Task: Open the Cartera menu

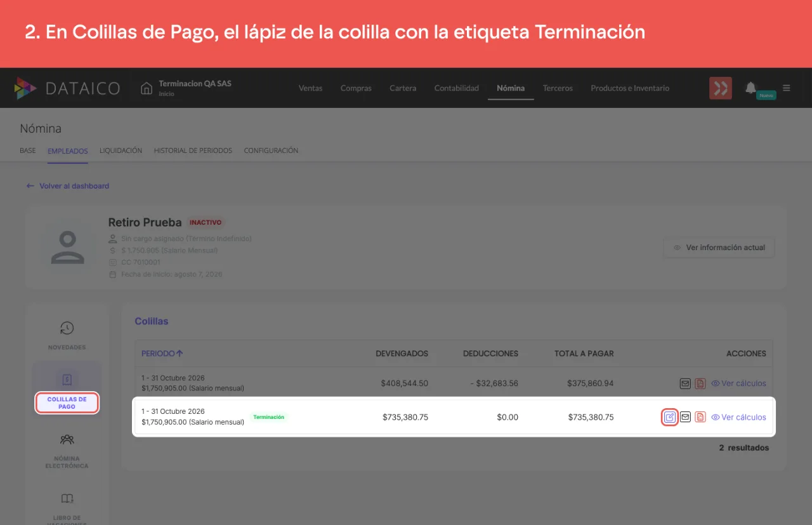Action: (403, 88)
